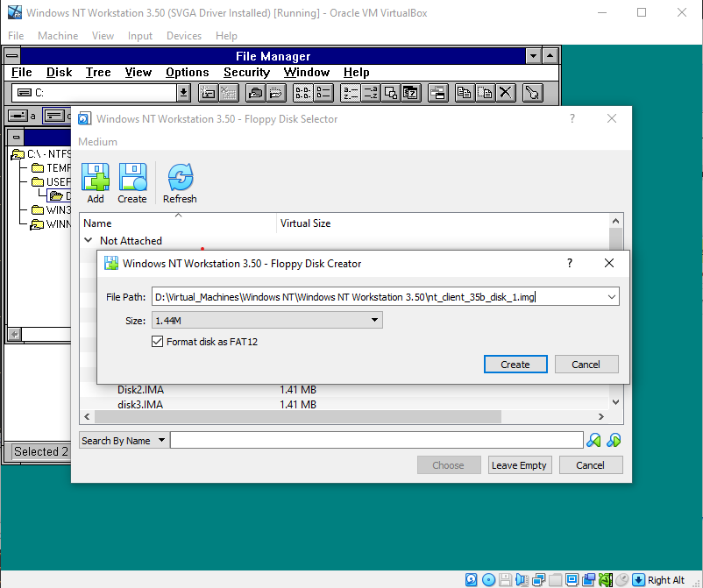
Task: Click Cancel button in Floppy Disk Selector
Action: 591,465
